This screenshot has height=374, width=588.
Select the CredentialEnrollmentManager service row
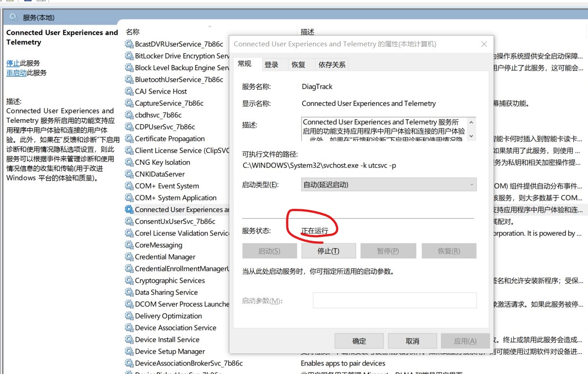click(183, 269)
